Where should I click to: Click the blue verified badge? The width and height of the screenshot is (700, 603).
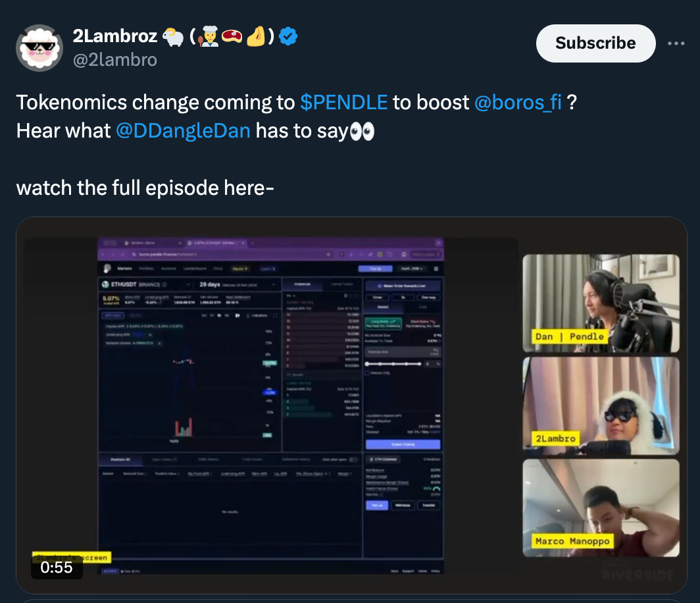pyautogui.click(x=288, y=36)
